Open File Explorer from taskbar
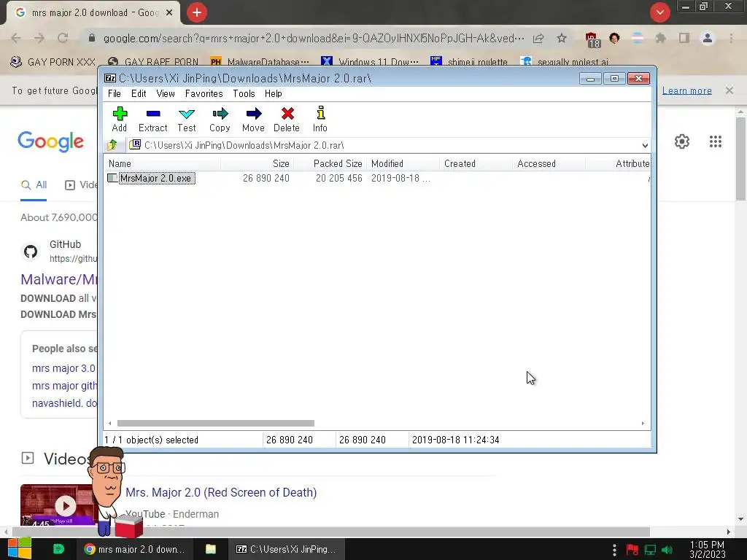The image size is (747, 560). pyautogui.click(x=211, y=549)
